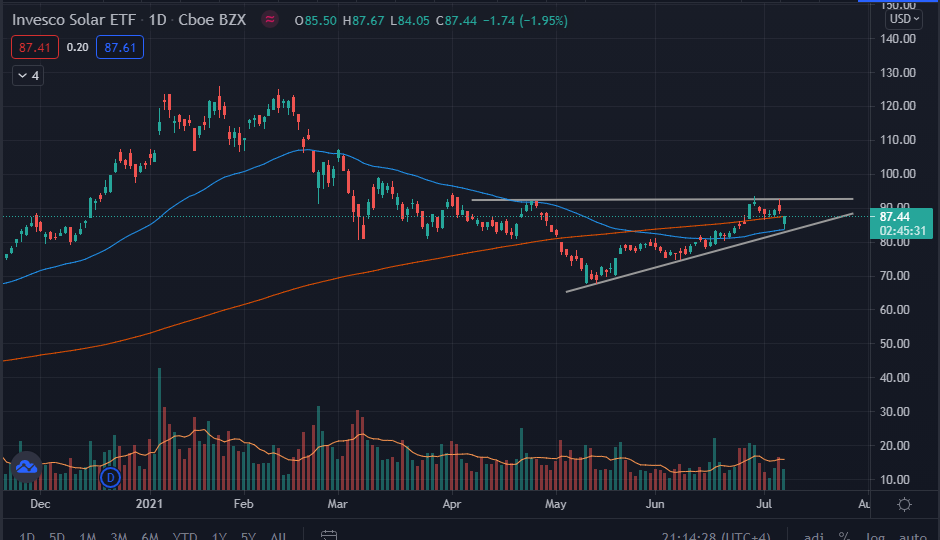Toggle the % percent scale option
Image resolution: width=940 pixels, height=540 pixels.
click(844, 536)
